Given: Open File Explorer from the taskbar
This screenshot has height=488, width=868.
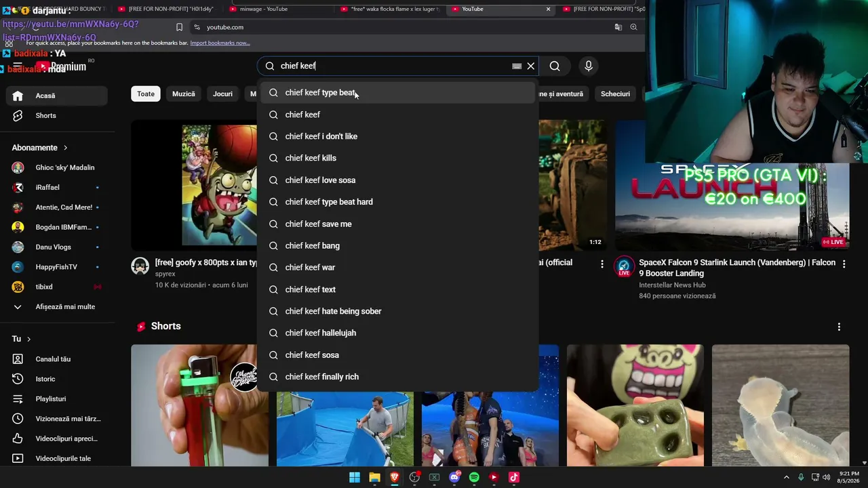Looking at the screenshot, I should (x=374, y=477).
